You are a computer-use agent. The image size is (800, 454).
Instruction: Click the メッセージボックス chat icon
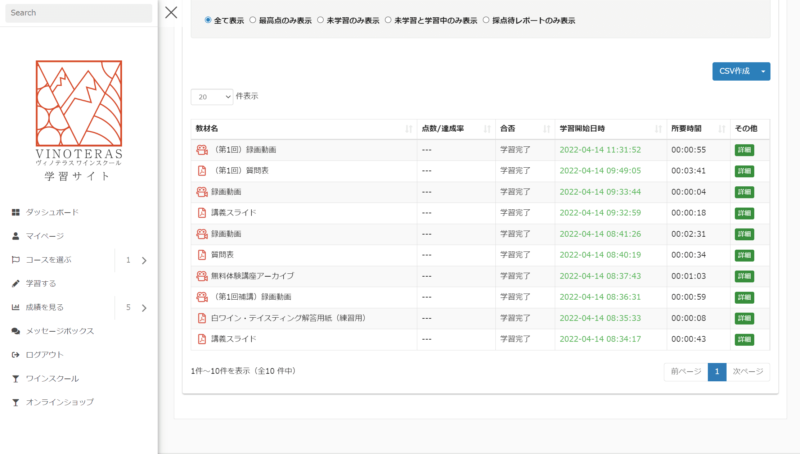point(15,330)
